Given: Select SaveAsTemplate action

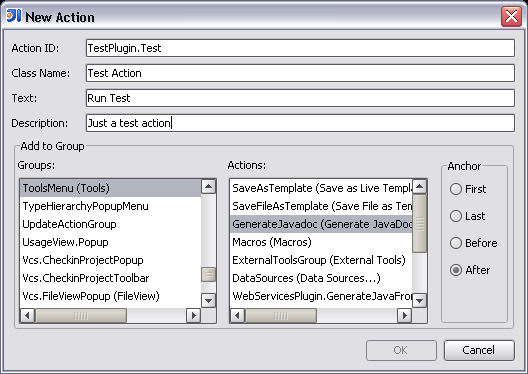Looking at the screenshot, I should pyautogui.click(x=321, y=188).
